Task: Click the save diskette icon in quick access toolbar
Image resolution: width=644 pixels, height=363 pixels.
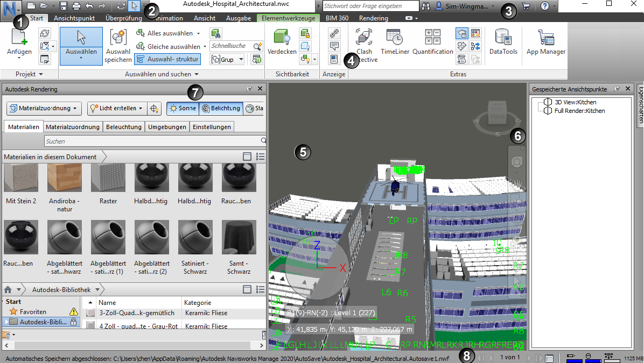Action: click(x=63, y=6)
